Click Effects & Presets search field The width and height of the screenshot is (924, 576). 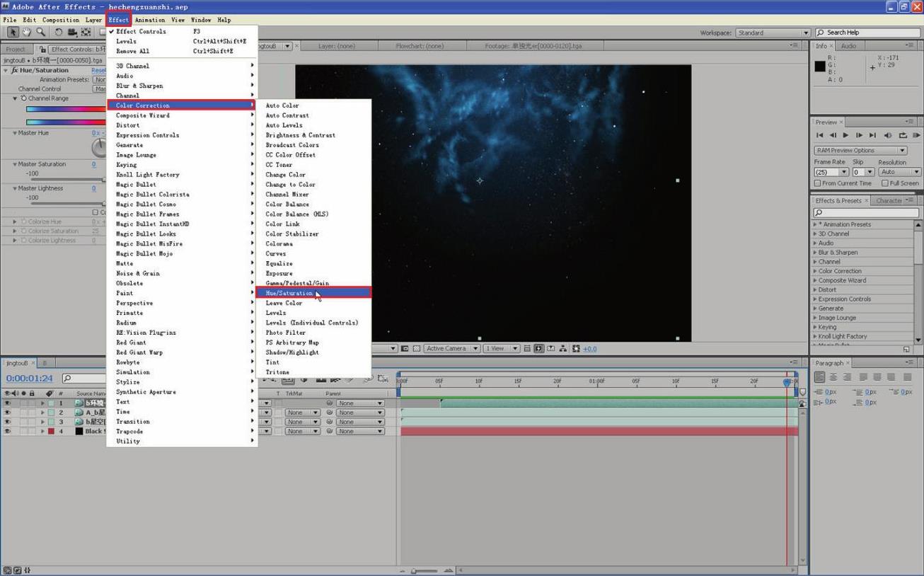867,212
